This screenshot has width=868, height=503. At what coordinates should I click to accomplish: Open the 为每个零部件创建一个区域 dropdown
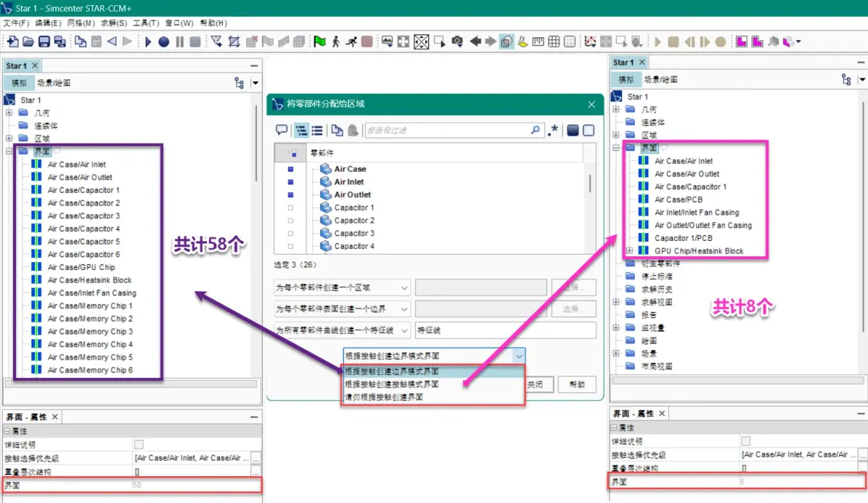[x=342, y=288]
